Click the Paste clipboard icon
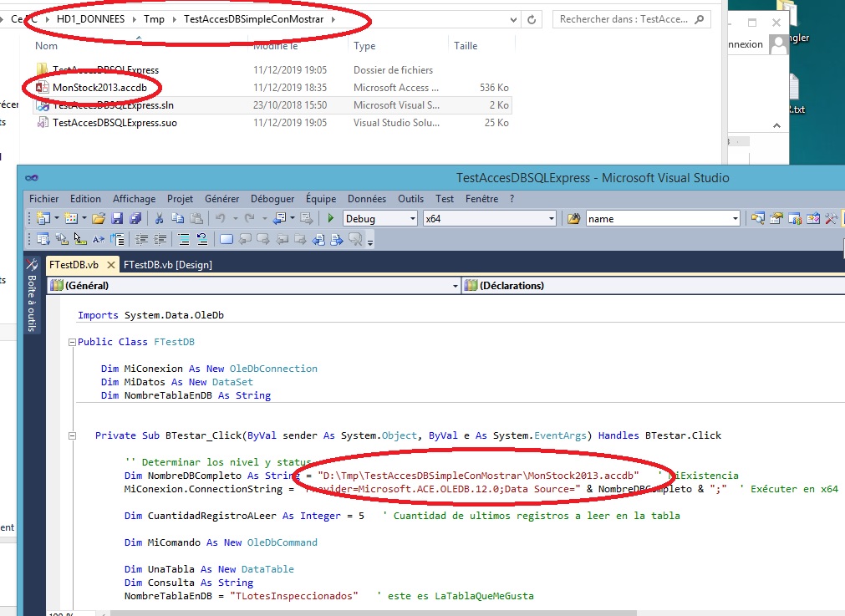 click(196, 218)
